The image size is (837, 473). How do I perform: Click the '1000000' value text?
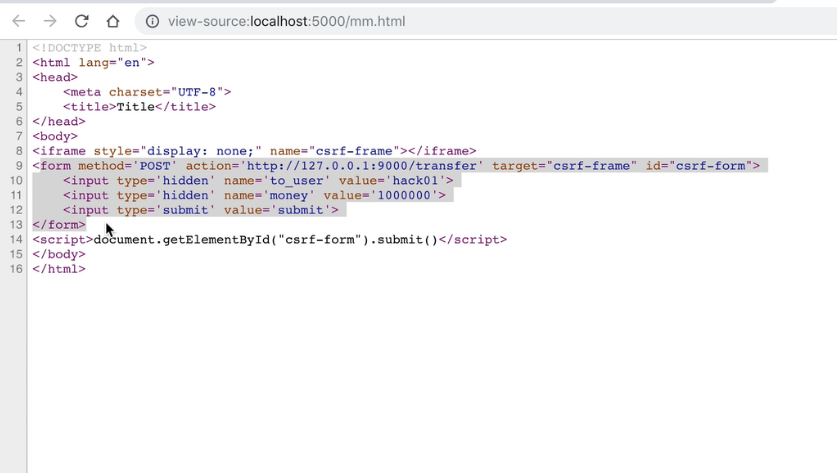[404, 195]
